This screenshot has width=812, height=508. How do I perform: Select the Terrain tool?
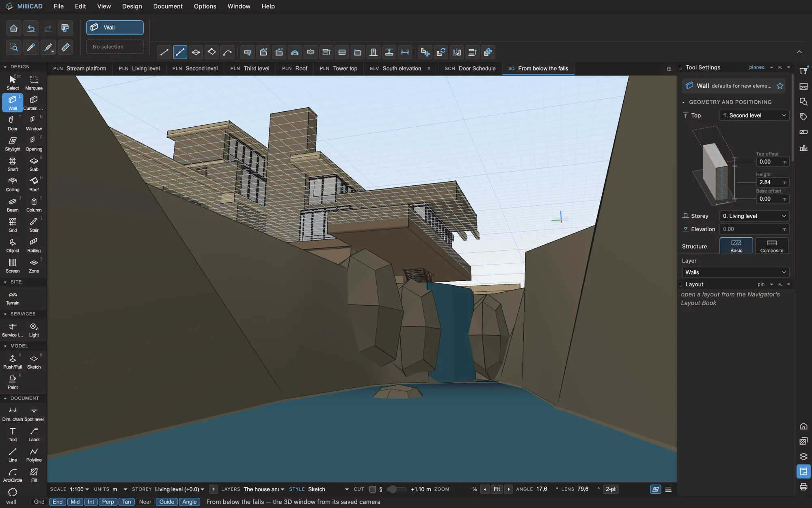click(x=13, y=298)
